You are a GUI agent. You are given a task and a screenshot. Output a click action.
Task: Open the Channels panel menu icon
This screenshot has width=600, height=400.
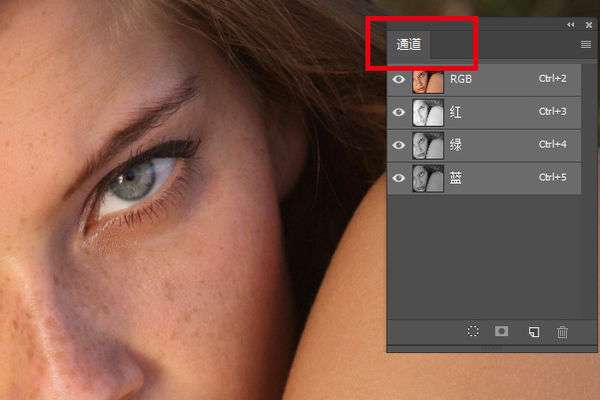(586, 45)
